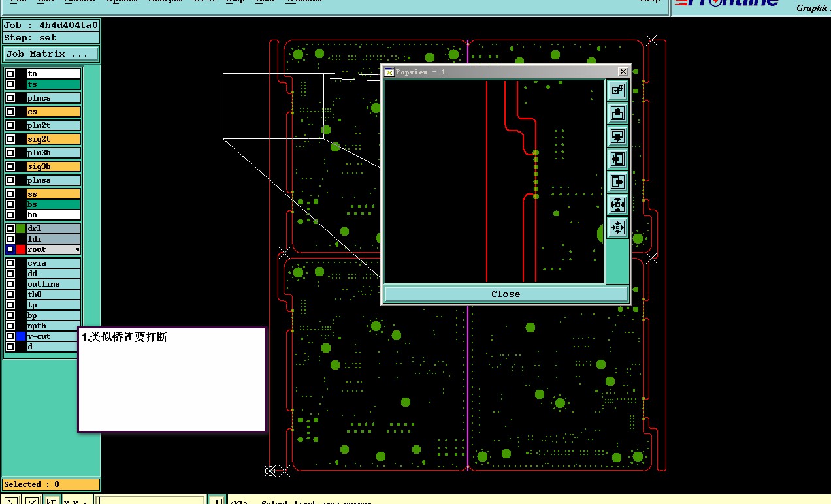Close Popview using title bar X
Viewport: 831px width, 504px height.
point(623,72)
